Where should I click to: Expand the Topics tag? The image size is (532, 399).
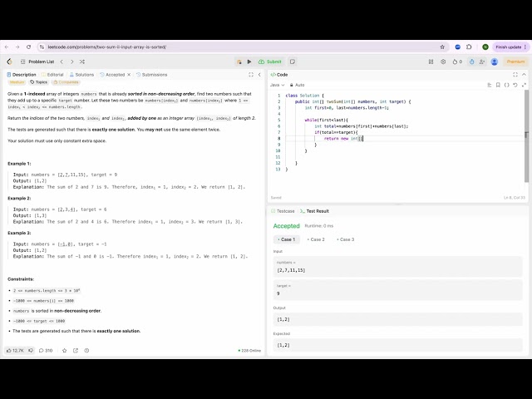(x=39, y=82)
